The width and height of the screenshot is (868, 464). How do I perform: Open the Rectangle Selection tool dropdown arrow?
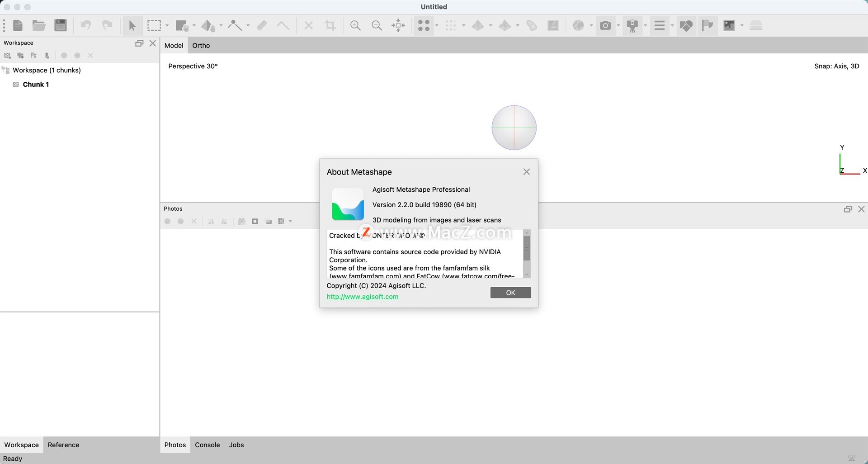click(167, 25)
